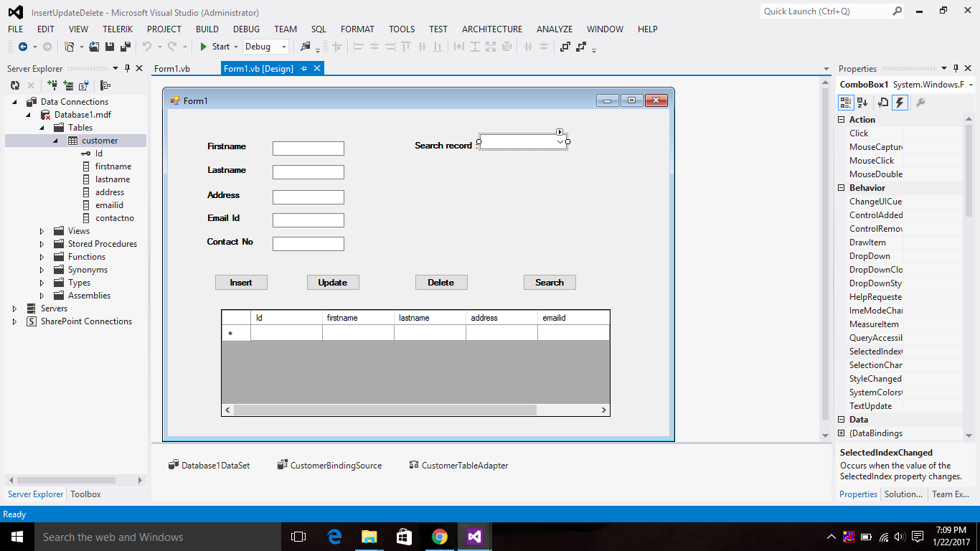The height and width of the screenshot is (551, 980).
Task: Select the Alphabetical sort icon in Properties
Action: tap(861, 102)
